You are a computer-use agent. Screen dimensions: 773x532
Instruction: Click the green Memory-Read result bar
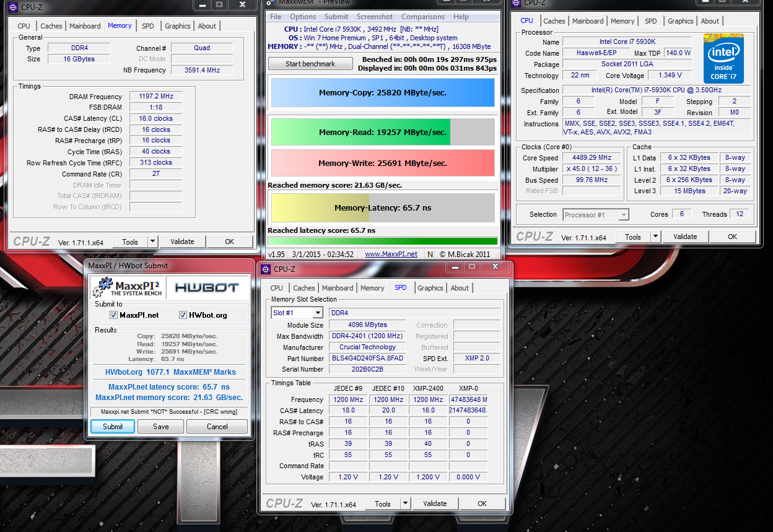coord(383,132)
